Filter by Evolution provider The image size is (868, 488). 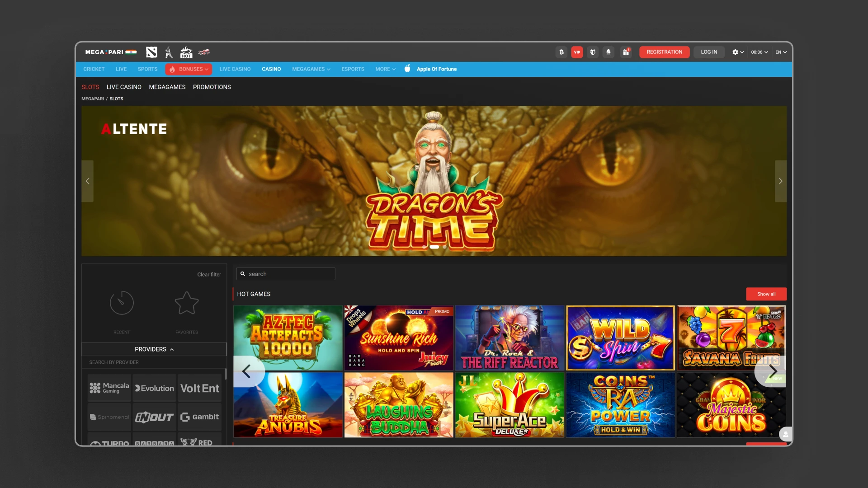(x=154, y=388)
